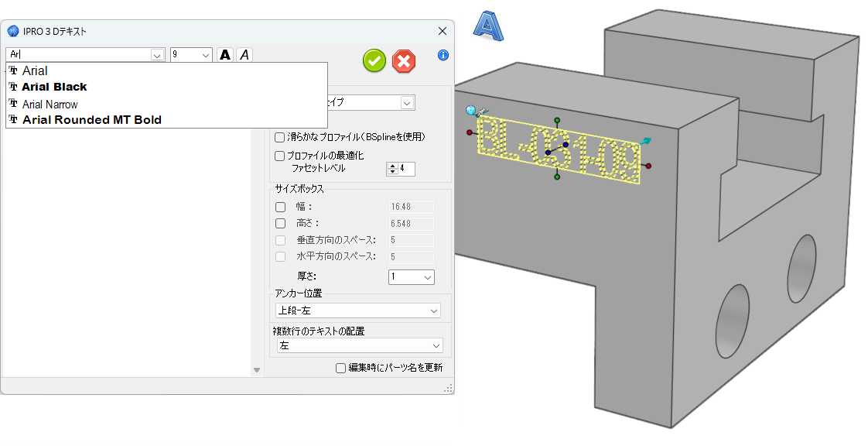Open the profile type dropdown
The width and height of the screenshot is (868, 446).
click(x=407, y=102)
